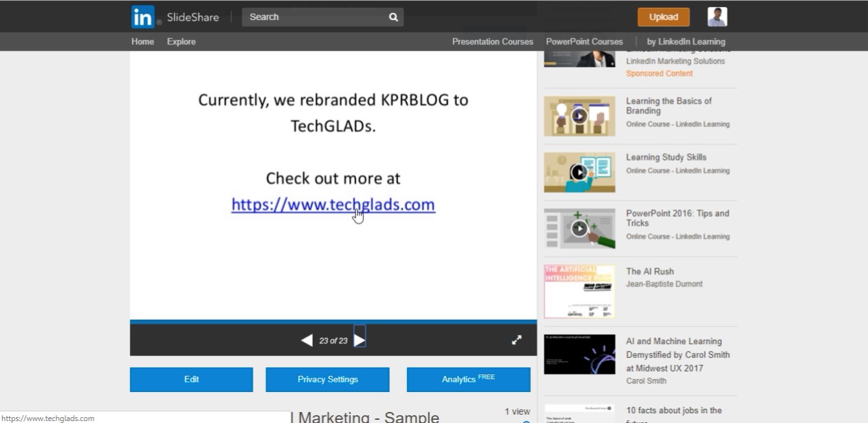The image size is (868, 423).
Task: Click the LinkedIn logo icon
Action: (x=143, y=17)
